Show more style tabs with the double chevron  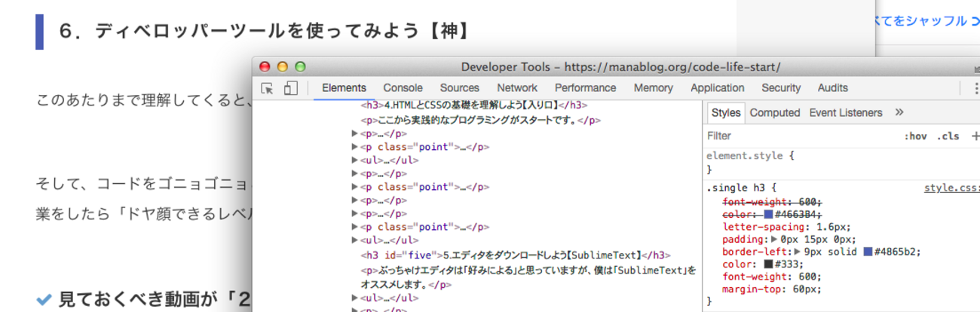pos(899,112)
